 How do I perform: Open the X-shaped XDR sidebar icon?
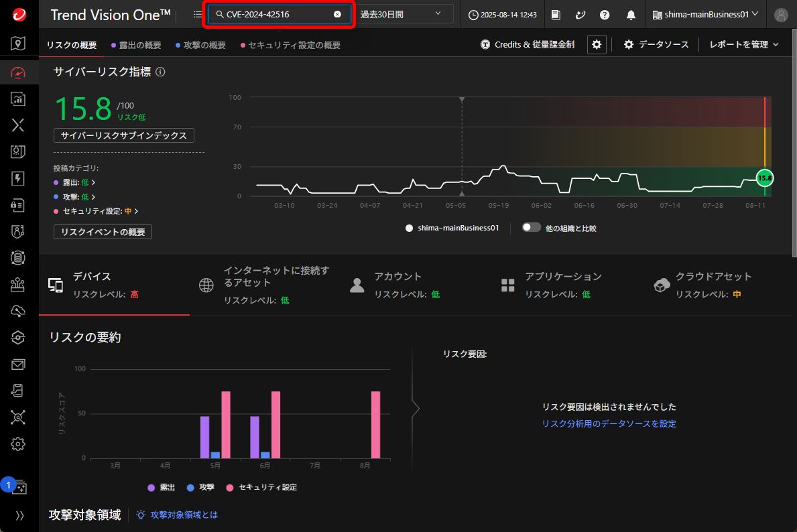pyautogui.click(x=18, y=125)
